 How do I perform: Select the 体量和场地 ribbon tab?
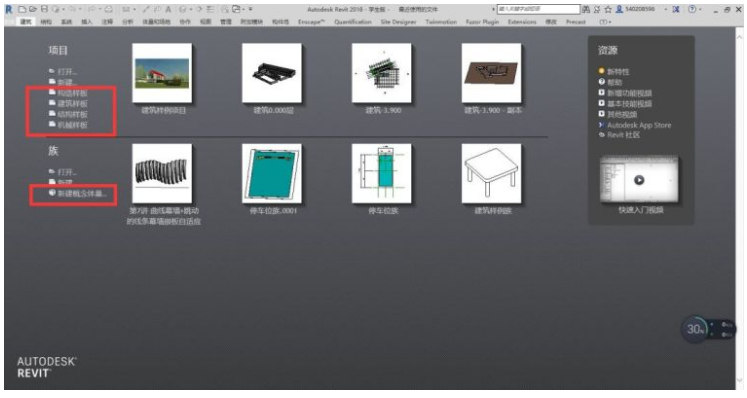[x=156, y=22]
